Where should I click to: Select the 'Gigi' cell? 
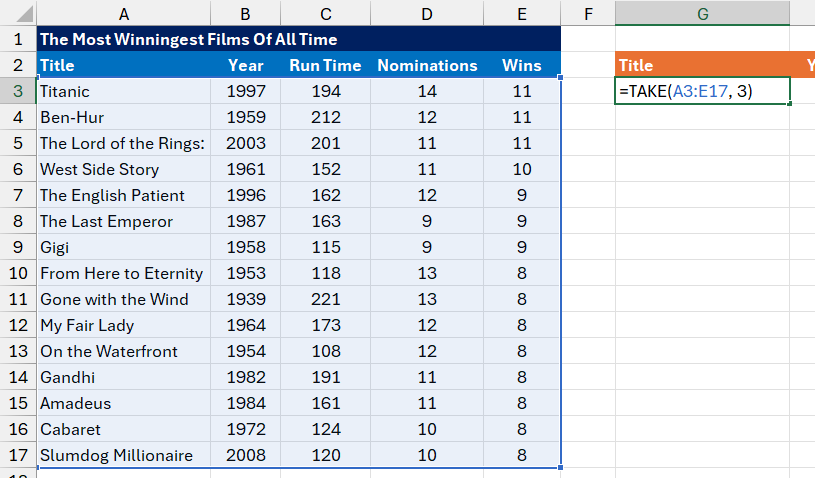[x=124, y=247]
